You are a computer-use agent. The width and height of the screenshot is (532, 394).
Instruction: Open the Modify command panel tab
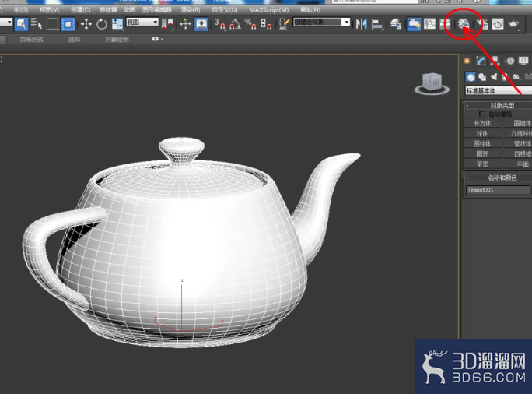point(481,62)
